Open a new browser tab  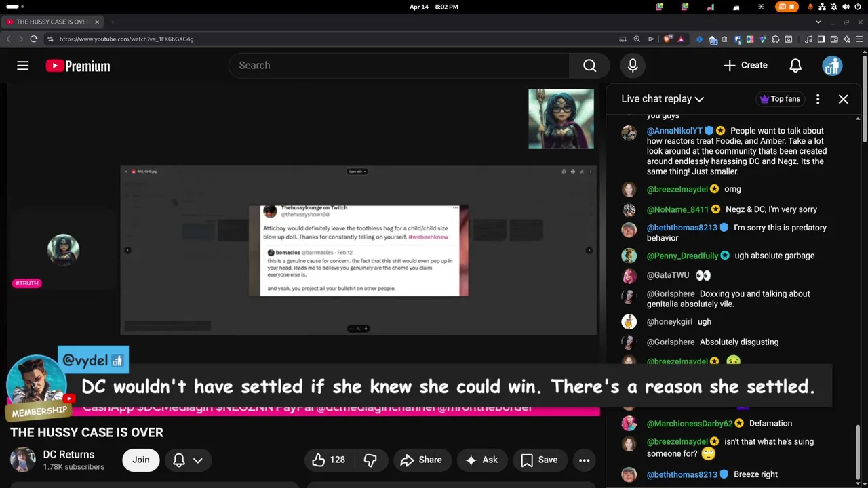113,22
